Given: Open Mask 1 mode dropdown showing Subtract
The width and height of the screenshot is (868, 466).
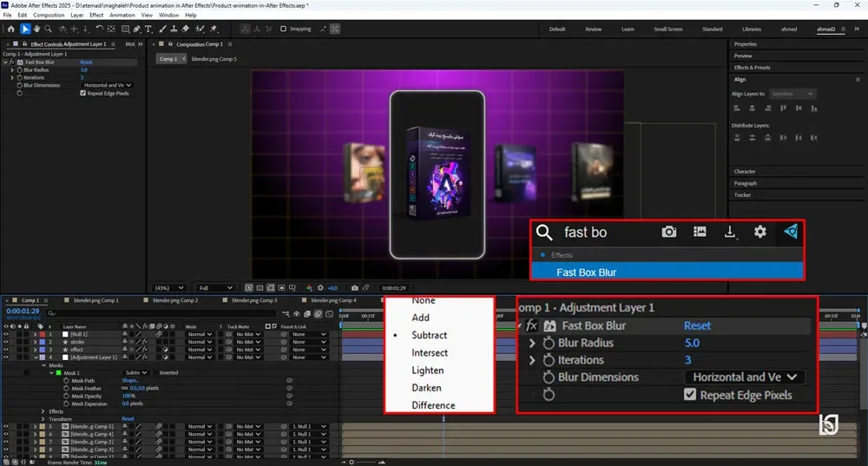Looking at the screenshot, I should [x=135, y=373].
